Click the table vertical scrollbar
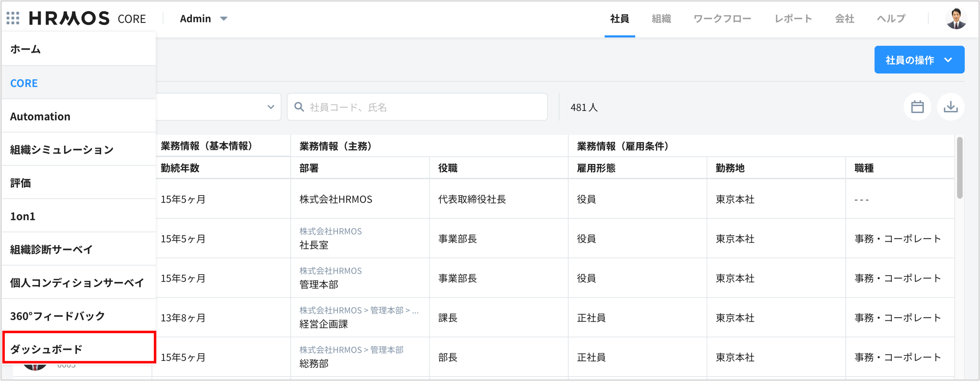This screenshot has height=381, width=980. point(959,167)
